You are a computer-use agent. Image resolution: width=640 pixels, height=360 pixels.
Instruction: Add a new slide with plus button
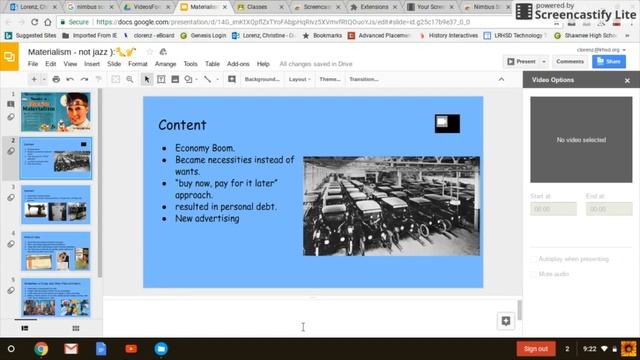tap(34, 79)
